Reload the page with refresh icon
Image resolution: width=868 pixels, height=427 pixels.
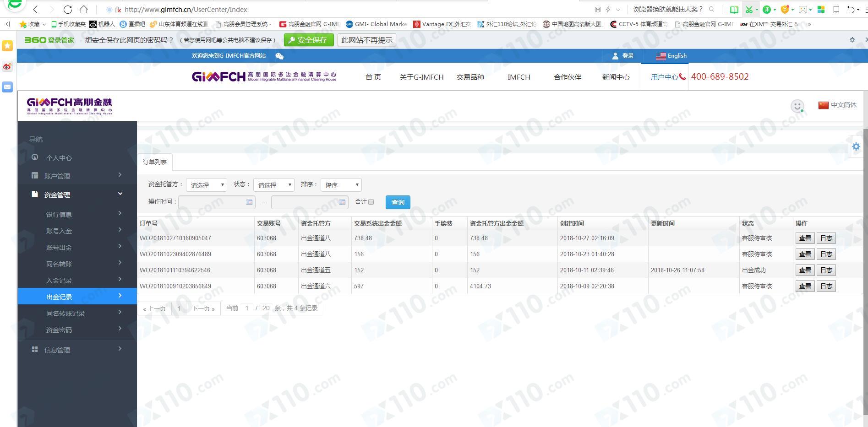(68, 9)
